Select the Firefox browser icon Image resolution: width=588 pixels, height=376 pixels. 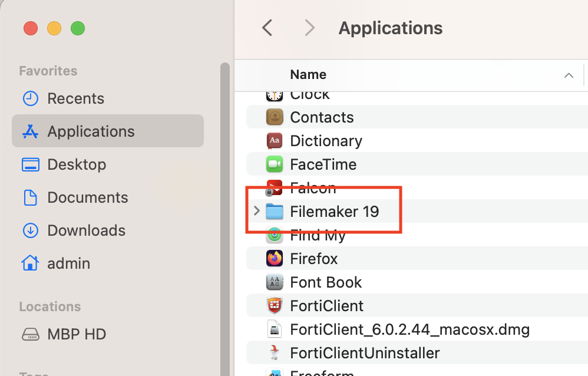[275, 259]
